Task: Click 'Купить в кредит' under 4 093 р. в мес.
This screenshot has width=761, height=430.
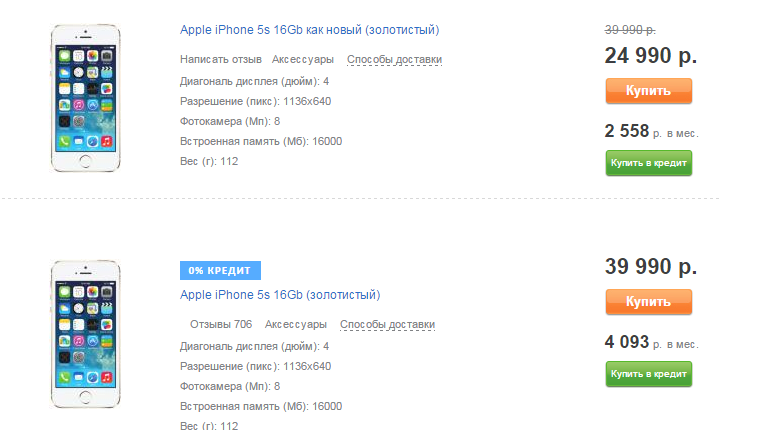Action: click(649, 374)
